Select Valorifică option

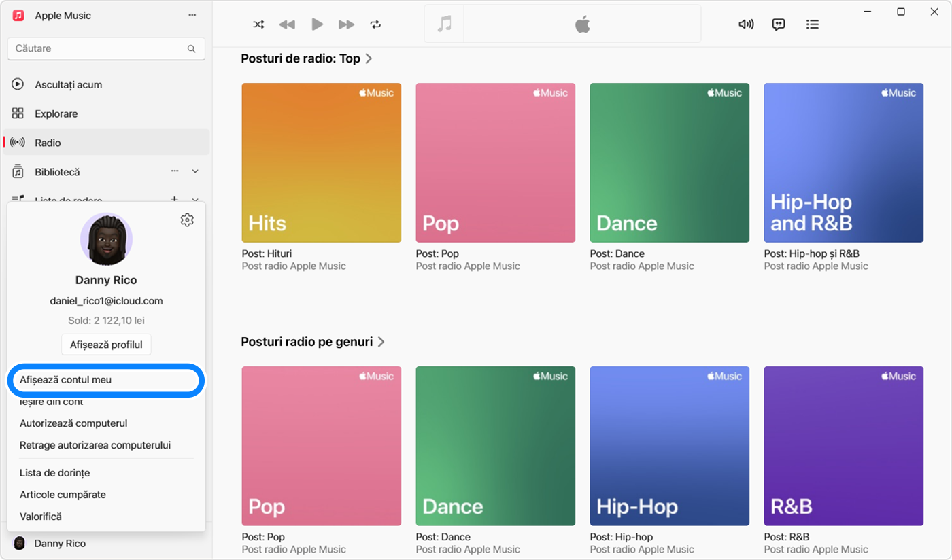[x=41, y=517]
